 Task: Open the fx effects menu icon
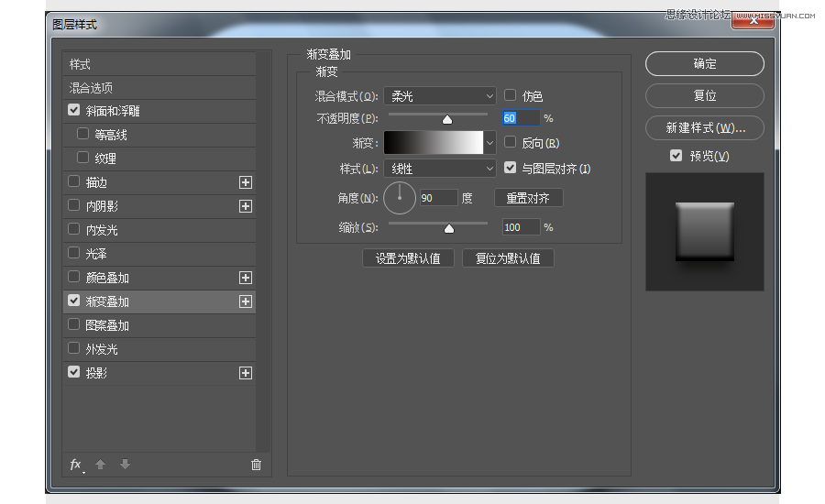point(76,465)
